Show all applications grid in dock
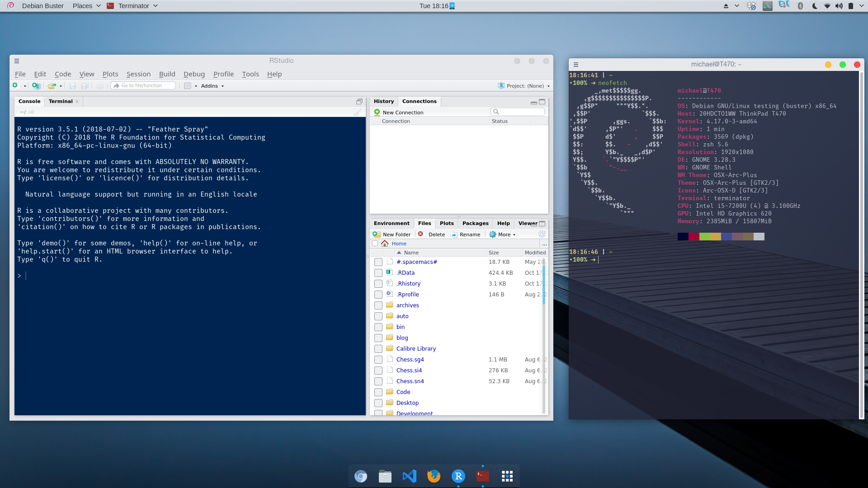The image size is (868, 488). (x=507, y=476)
